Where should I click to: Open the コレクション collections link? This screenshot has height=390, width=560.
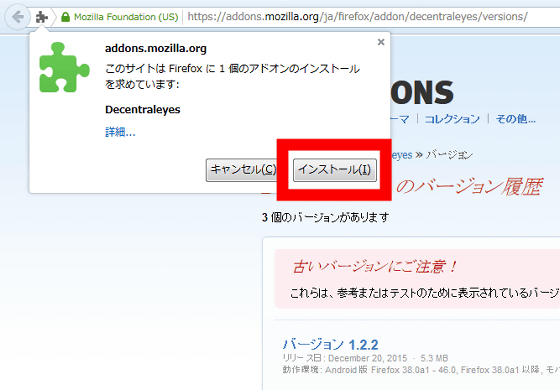[x=452, y=119]
